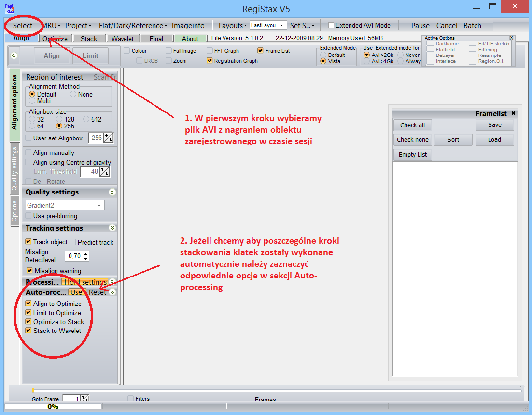532x415 pixels.
Task: Uncheck Stack to Wavelet
Action: [28, 330]
